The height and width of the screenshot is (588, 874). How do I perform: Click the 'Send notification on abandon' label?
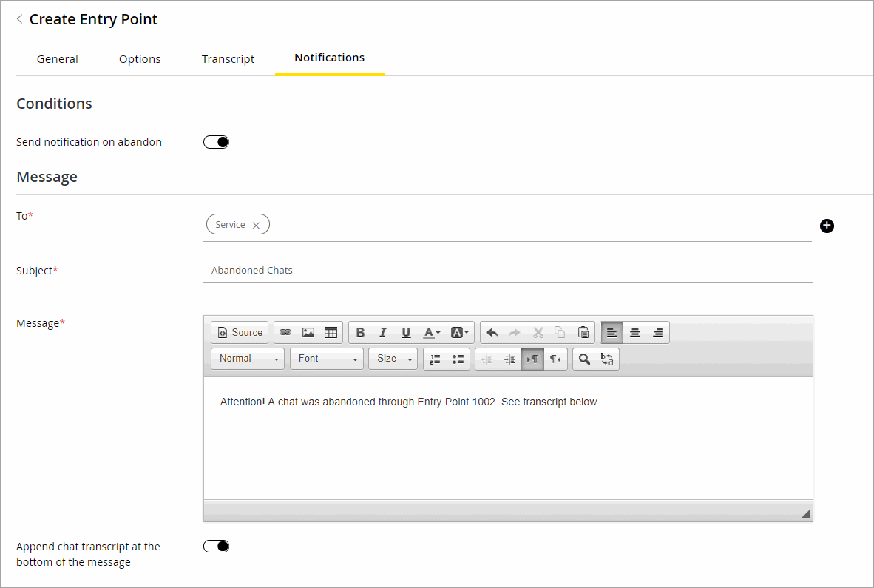point(89,142)
